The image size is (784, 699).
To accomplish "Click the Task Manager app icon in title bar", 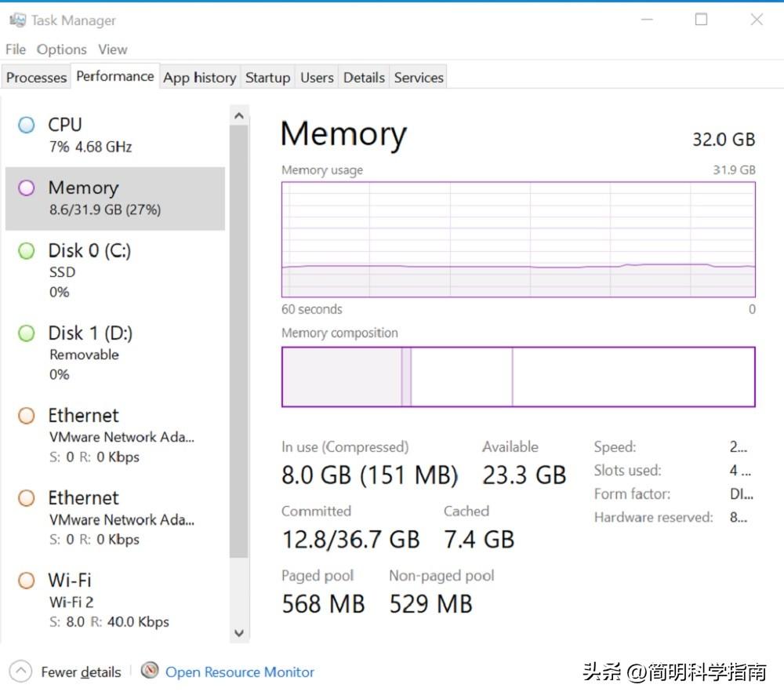I will pyautogui.click(x=17, y=20).
